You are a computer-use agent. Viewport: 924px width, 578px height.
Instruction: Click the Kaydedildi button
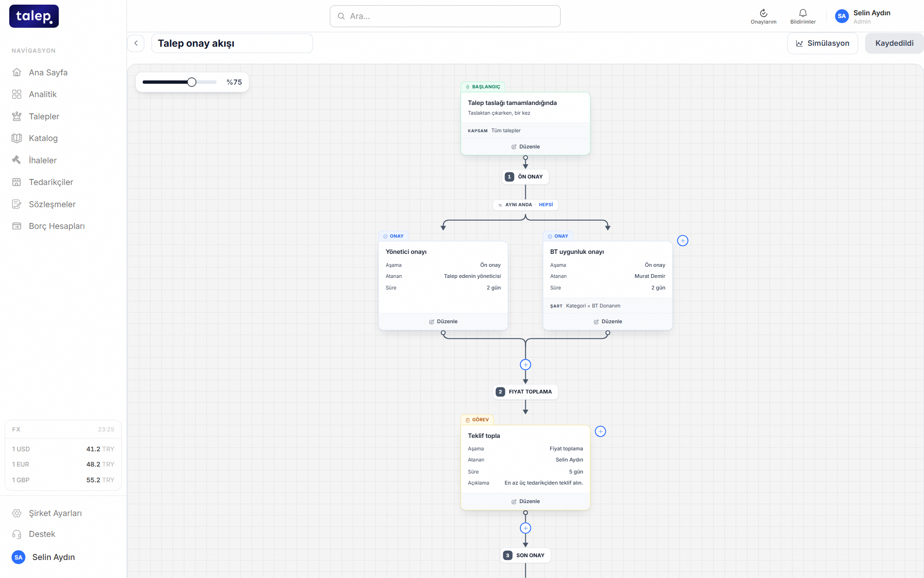894,43
